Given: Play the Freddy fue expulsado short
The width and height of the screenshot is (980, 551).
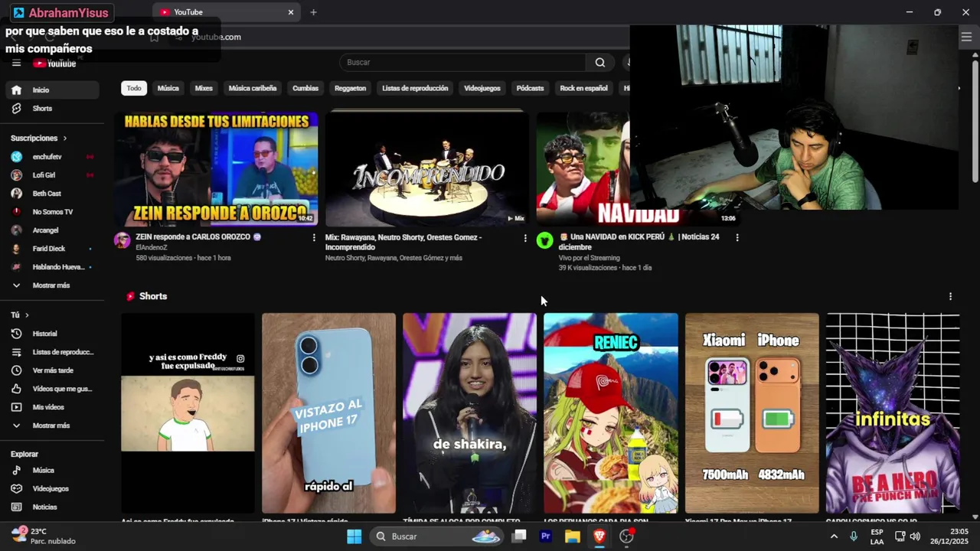Looking at the screenshot, I should coord(188,413).
